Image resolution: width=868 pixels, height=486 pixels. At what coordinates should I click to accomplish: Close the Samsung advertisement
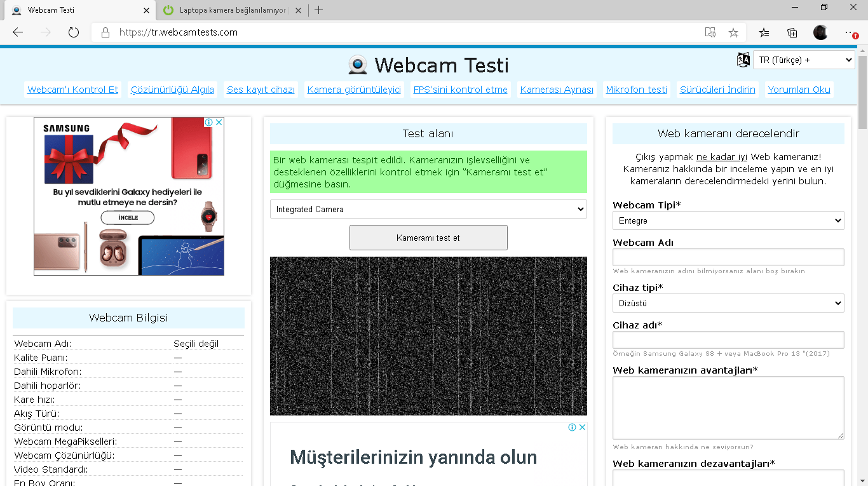219,122
